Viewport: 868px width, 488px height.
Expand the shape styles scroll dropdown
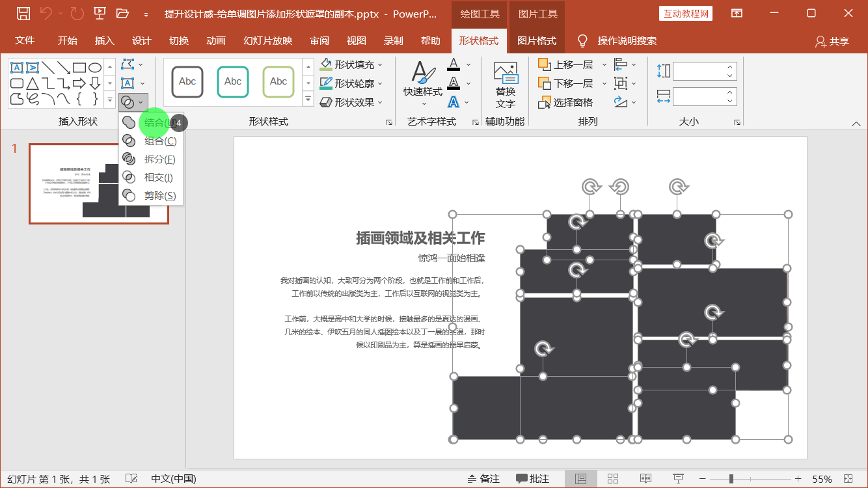tap(307, 99)
